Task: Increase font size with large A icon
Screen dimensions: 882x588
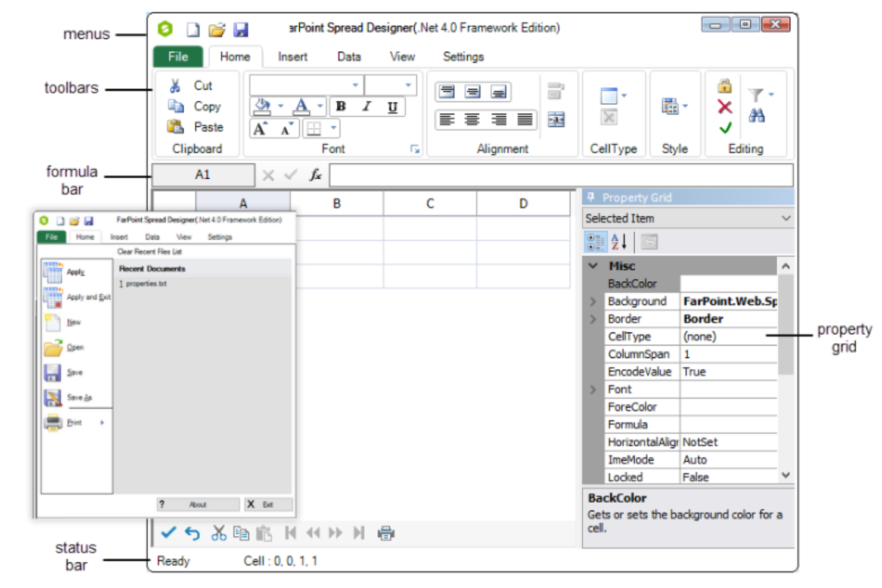Action: click(x=260, y=129)
